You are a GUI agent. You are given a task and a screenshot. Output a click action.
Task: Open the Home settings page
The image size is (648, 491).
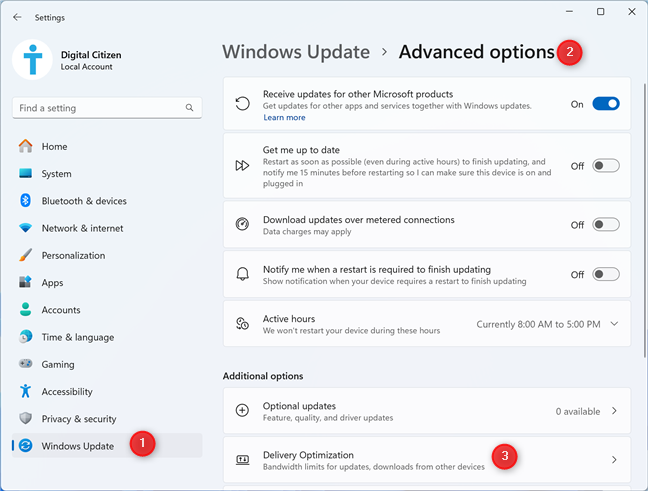107,146
